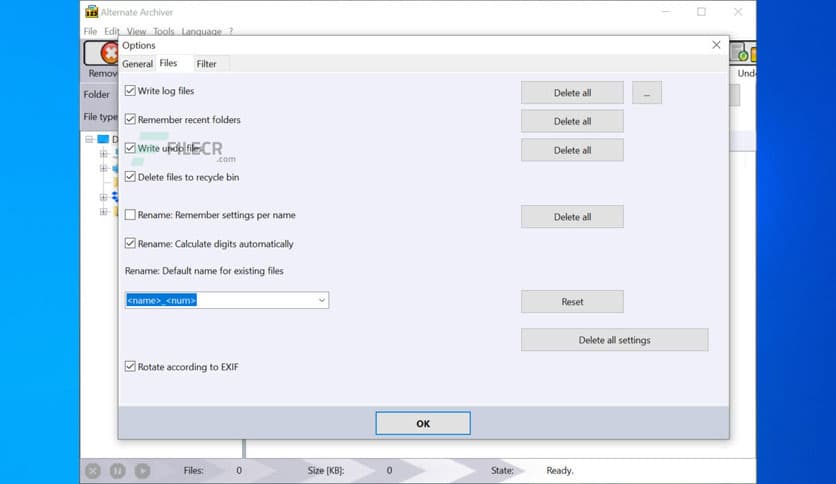
Task: Click the 'File type' label in main window
Action: point(101,117)
